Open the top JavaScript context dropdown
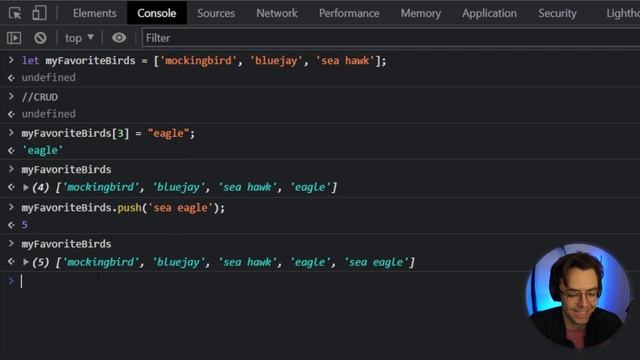This screenshot has height=360, width=640. coord(79,38)
